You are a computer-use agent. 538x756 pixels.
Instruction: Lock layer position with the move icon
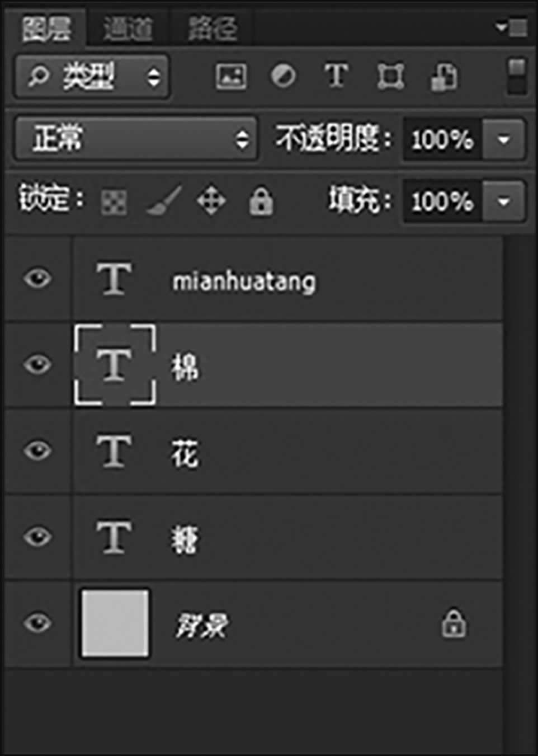pos(211,201)
